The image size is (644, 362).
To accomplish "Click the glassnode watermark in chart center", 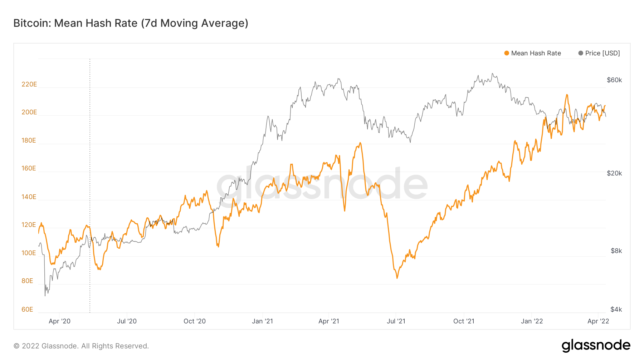I will click(x=322, y=185).
